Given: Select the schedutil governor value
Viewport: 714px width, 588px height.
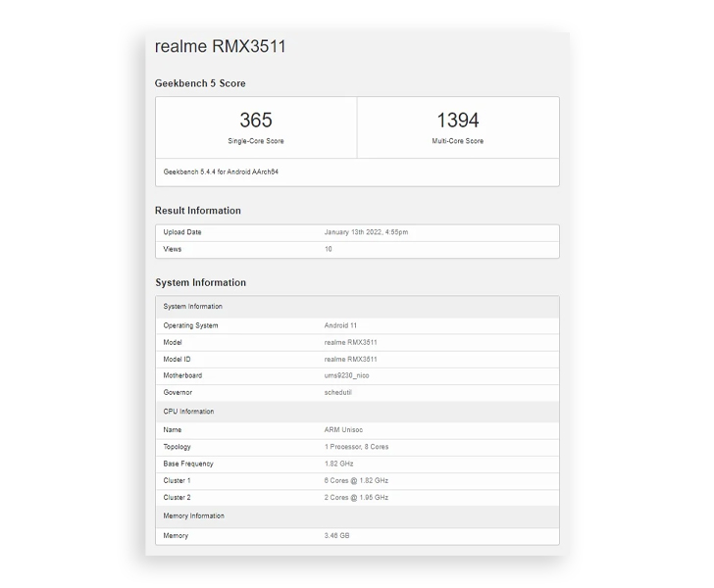Looking at the screenshot, I should click(x=337, y=392).
